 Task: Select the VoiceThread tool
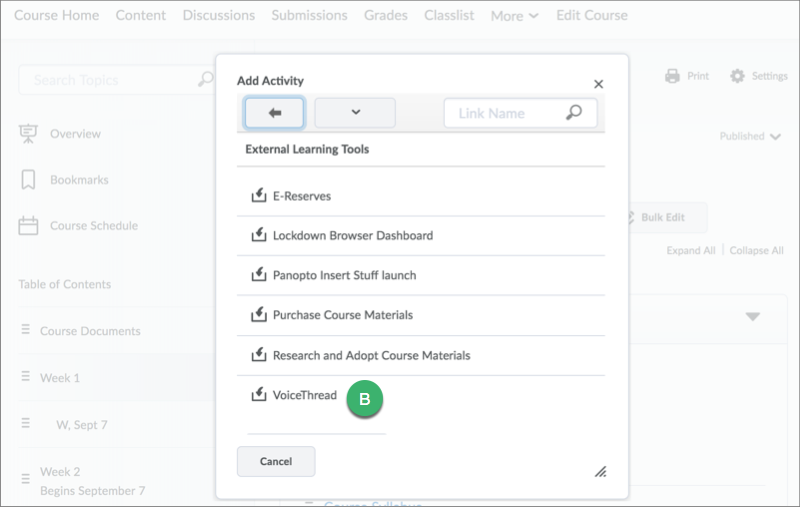305,395
